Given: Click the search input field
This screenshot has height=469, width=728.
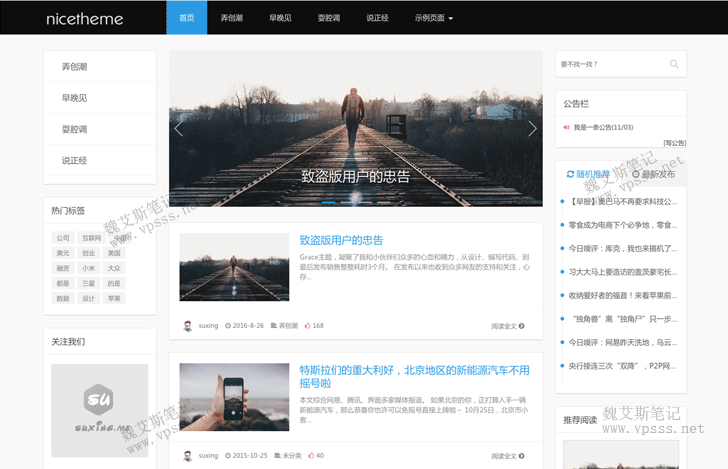Looking at the screenshot, I should [x=610, y=64].
